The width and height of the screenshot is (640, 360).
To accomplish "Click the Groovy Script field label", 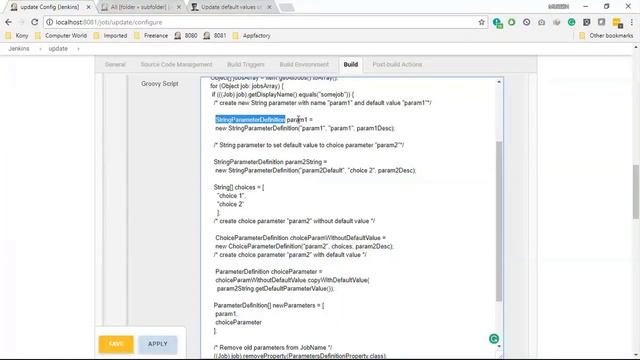I will point(160,84).
